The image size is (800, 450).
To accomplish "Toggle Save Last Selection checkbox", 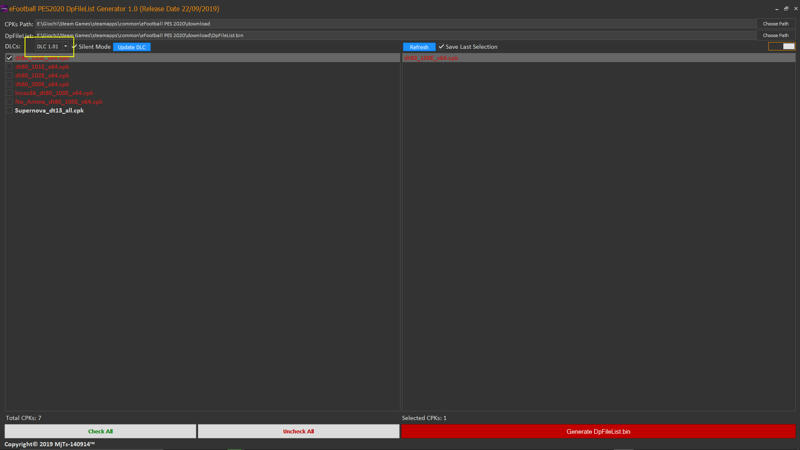I will point(441,46).
